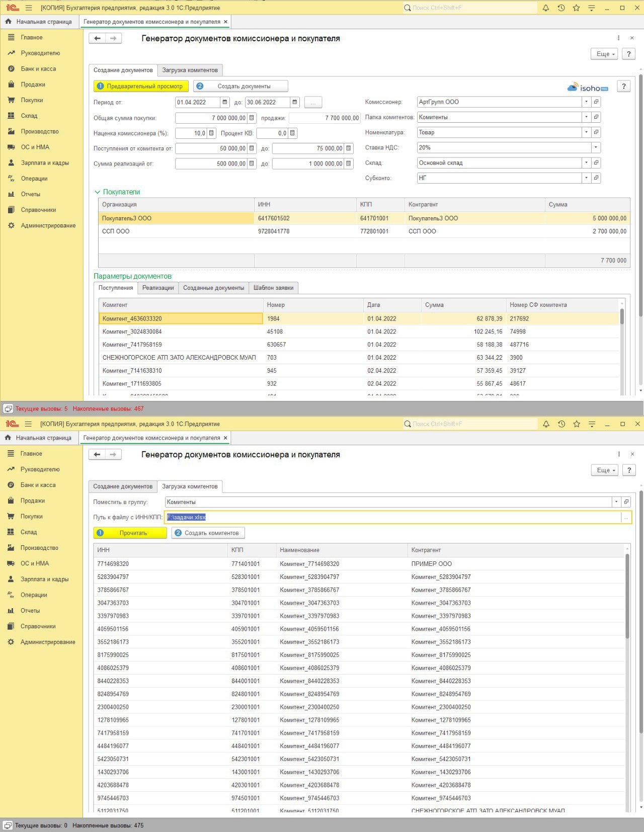Viewport: 644px width, 832px height.
Task: Click Создать комитентов button
Action: (208, 533)
